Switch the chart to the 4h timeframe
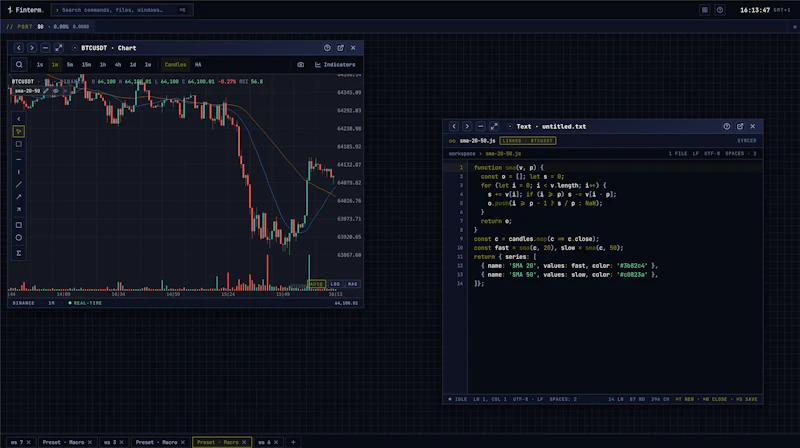 (x=118, y=65)
